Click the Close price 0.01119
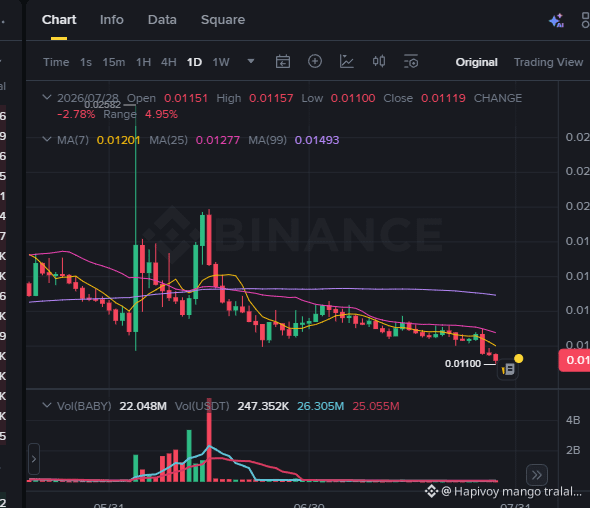590x508 pixels. point(443,98)
